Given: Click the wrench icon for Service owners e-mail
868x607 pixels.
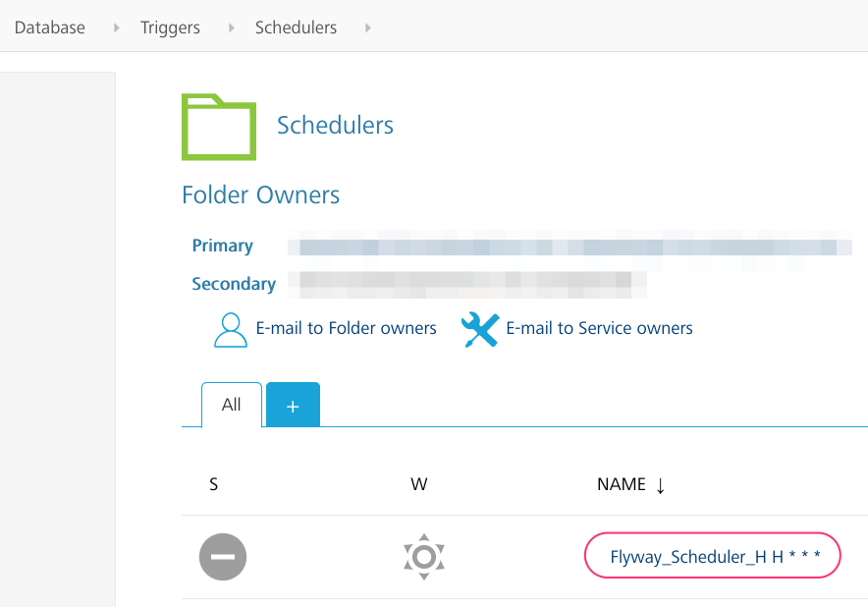Looking at the screenshot, I should [480, 330].
